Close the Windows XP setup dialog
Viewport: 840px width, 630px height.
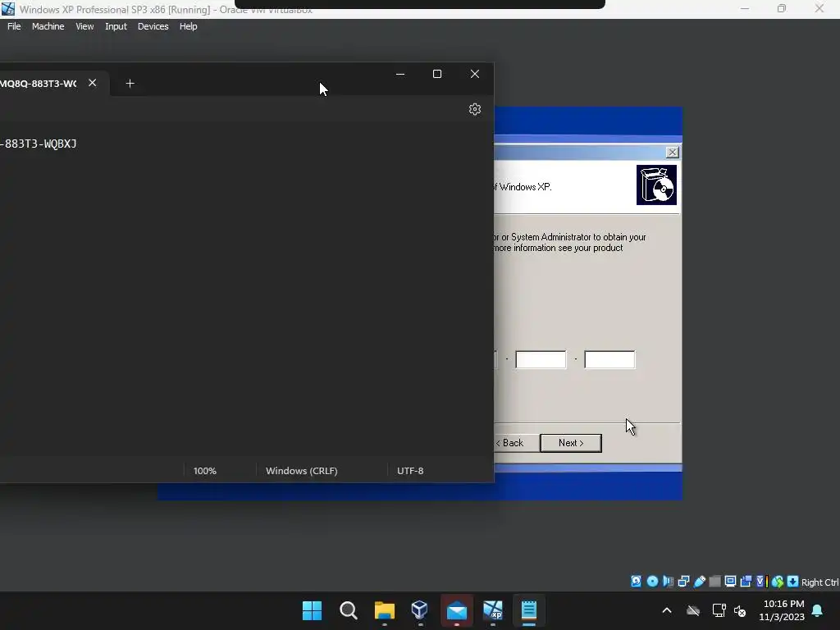click(x=672, y=153)
